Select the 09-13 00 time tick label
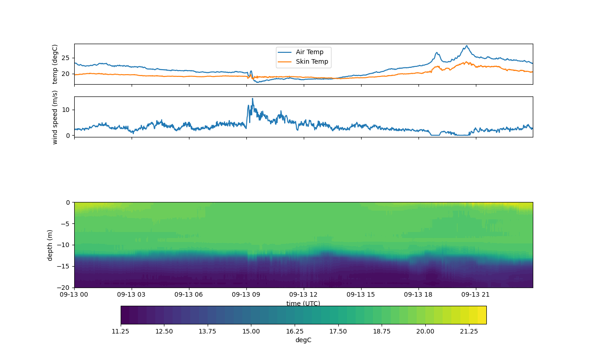The width and height of the screenshot is (592, 364). pos(75,294)
